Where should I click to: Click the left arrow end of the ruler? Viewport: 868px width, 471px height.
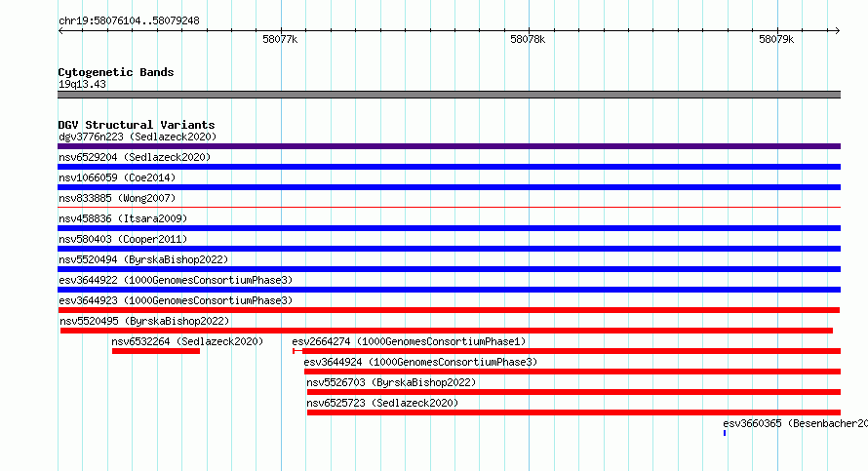pyautogui.click(x=60, y=31)
